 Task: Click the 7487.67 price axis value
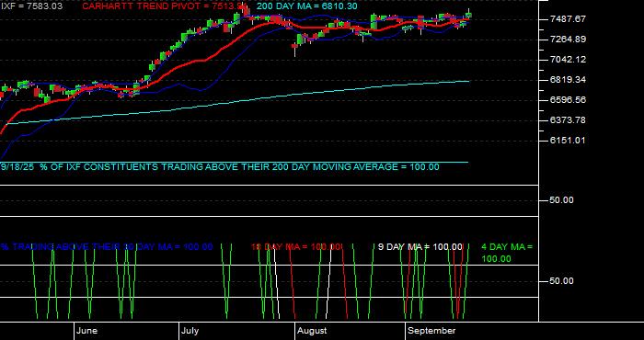pos(568,19)
